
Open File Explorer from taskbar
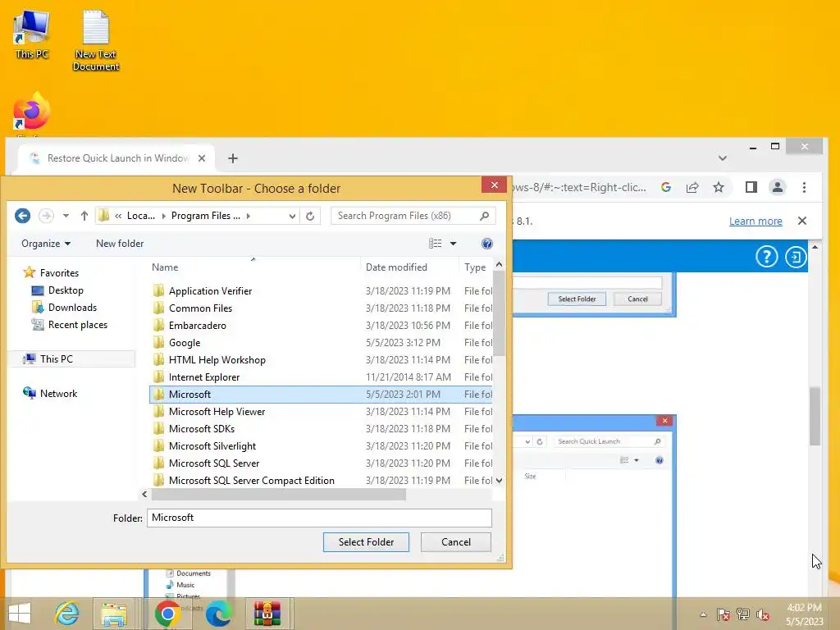[x=115, y=614]
